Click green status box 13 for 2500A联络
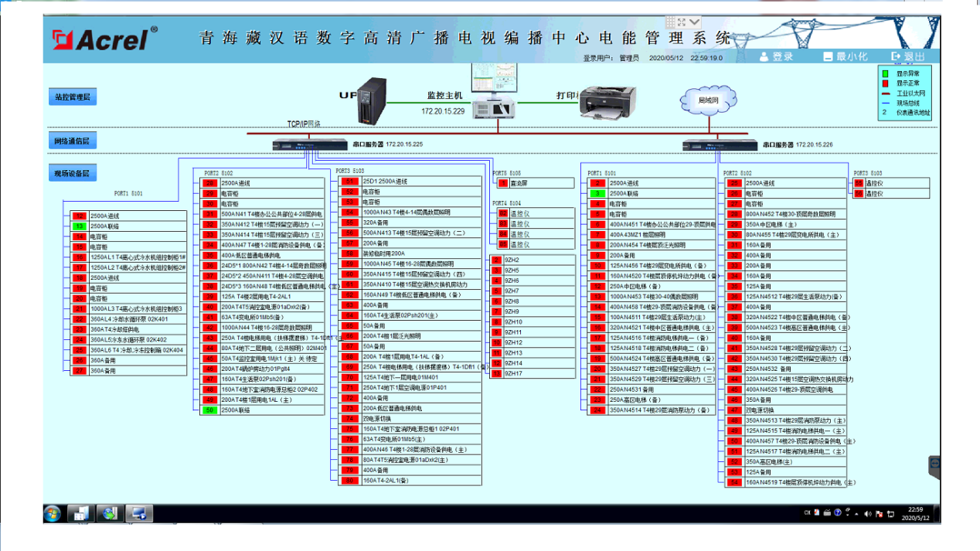 tap(79, 226)
